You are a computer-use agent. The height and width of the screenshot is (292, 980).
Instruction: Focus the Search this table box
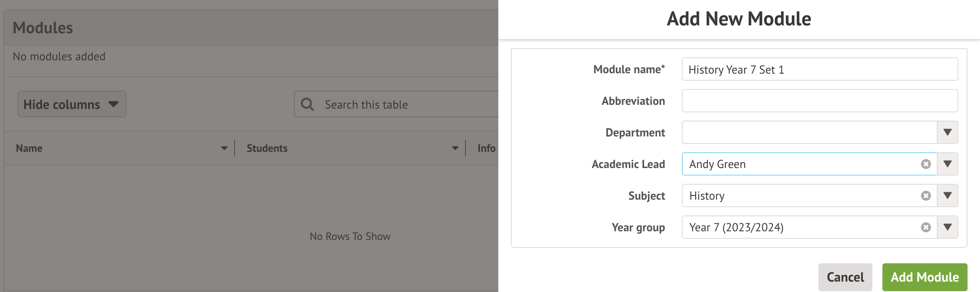[x=407, y=105]
